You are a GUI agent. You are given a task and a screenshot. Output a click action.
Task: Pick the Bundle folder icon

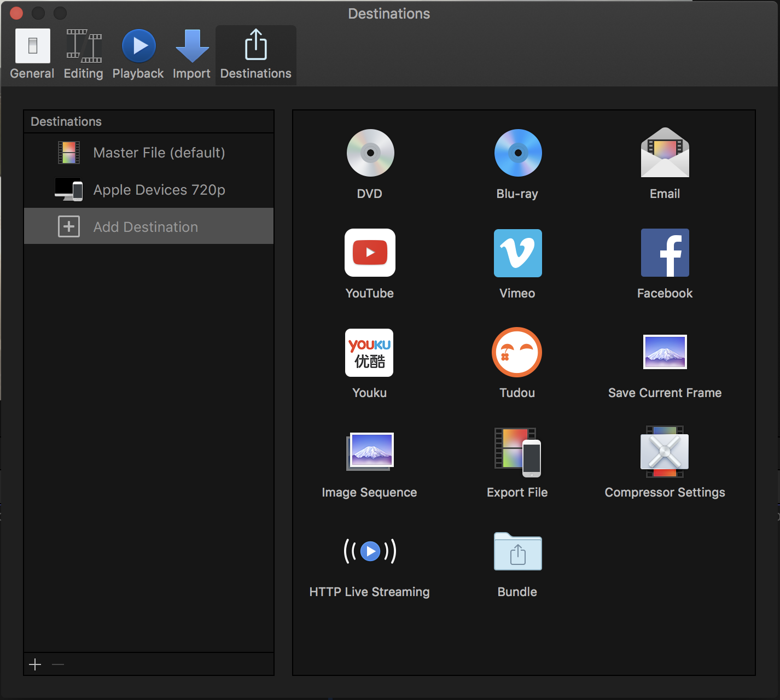click(x=518, y=551)
